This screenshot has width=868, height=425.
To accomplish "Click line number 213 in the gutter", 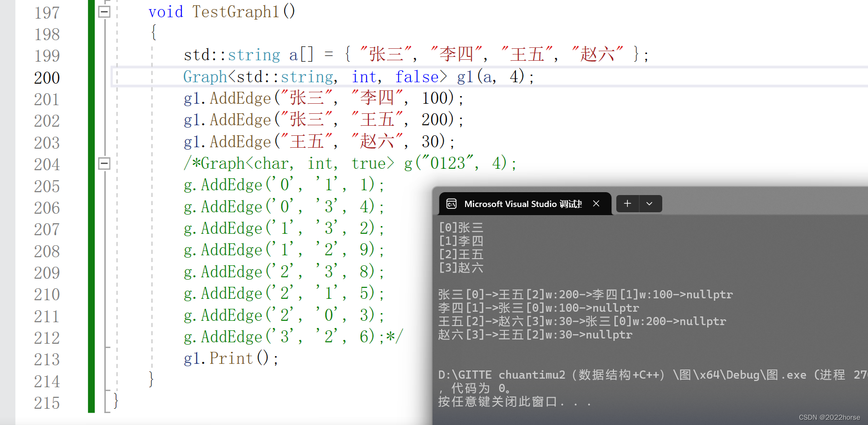I will click(47, 359).
